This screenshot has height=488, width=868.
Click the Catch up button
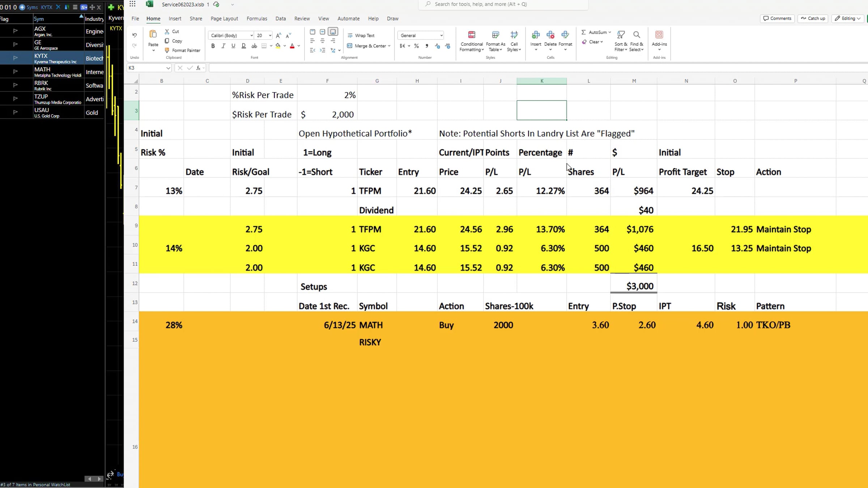813,18
